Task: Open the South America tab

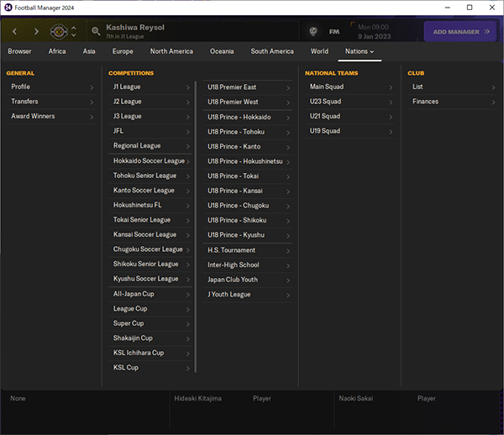Action: click(272, 51)
